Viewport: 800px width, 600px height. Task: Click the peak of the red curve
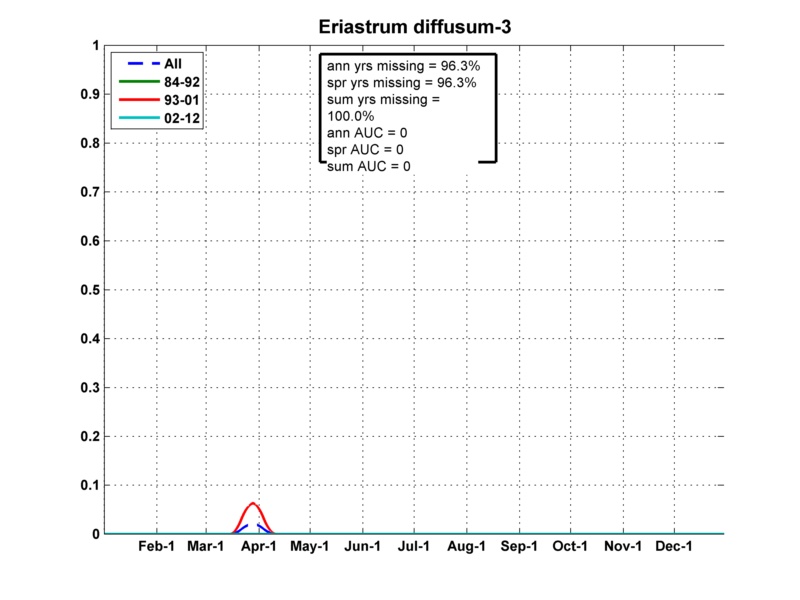pos(254,503)
